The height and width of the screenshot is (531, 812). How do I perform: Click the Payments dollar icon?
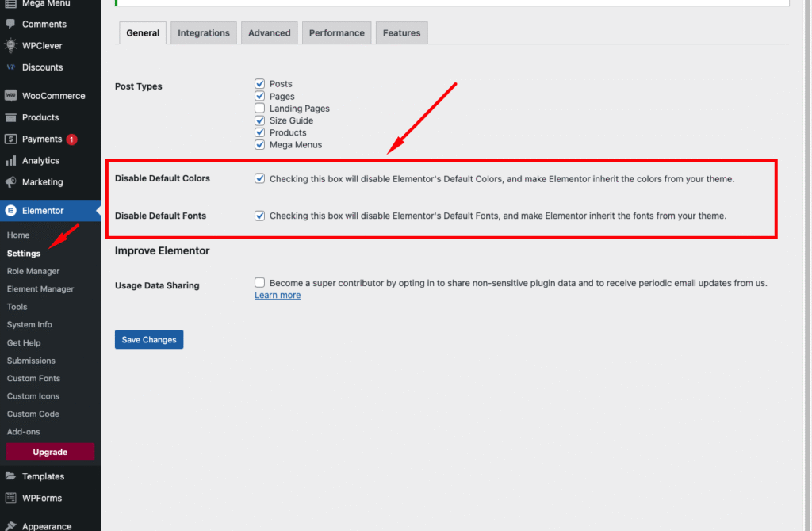click(x=10, y=139)
